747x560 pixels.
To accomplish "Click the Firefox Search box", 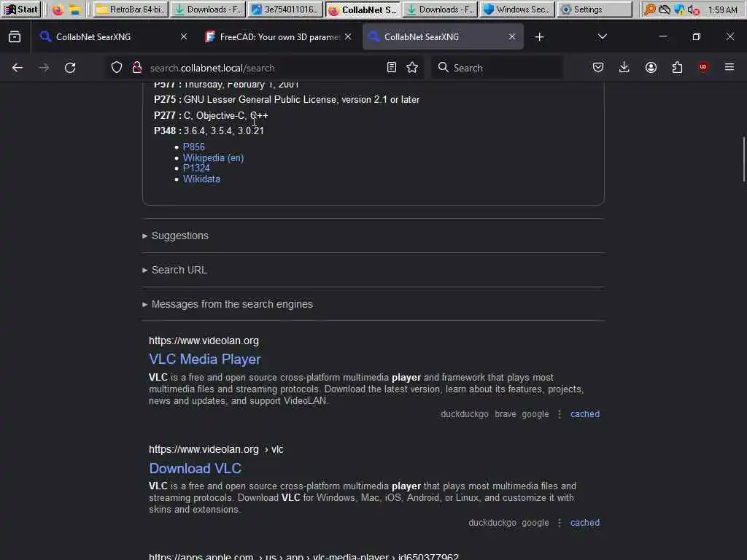I will point(497,68).
